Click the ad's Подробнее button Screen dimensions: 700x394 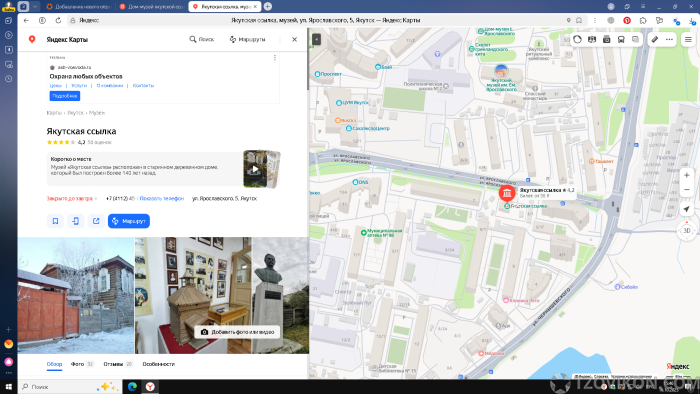pyautogui.click(x=65, y=96)
